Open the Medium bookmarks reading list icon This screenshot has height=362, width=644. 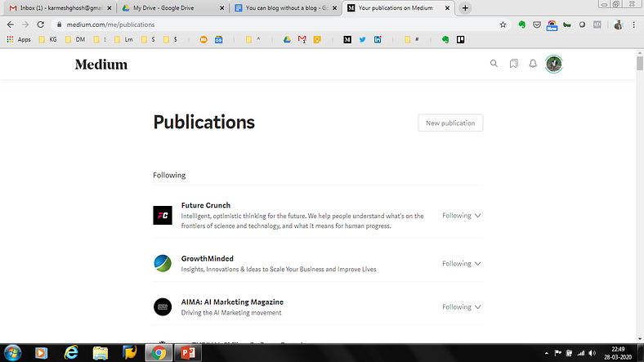(x=513, y=64)
